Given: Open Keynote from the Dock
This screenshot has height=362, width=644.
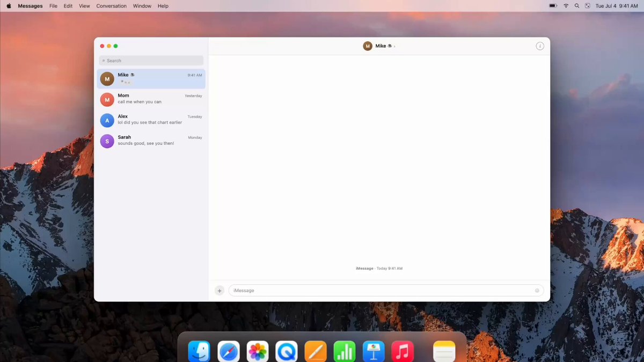Looking at the screenshot, I should [x=374, y=352].
